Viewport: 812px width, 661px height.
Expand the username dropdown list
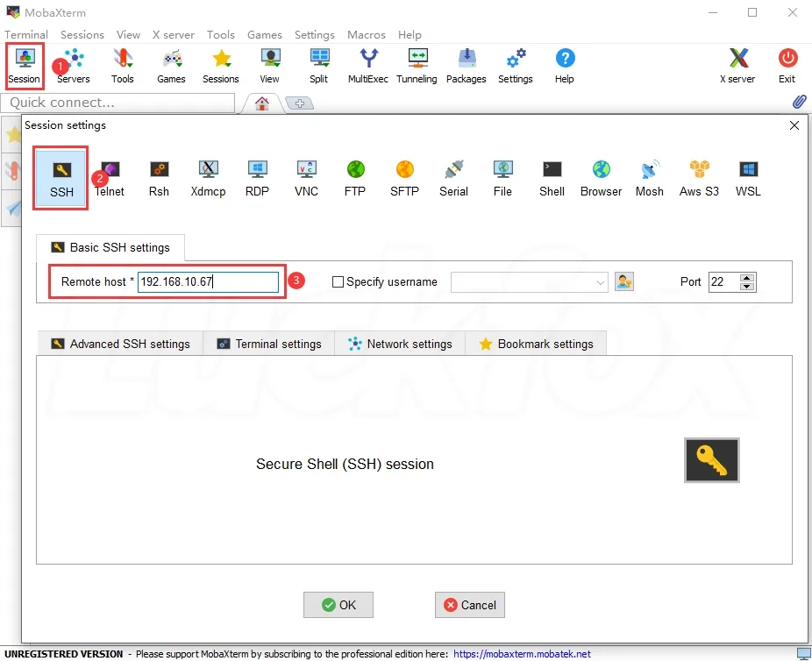pos(600,282)
